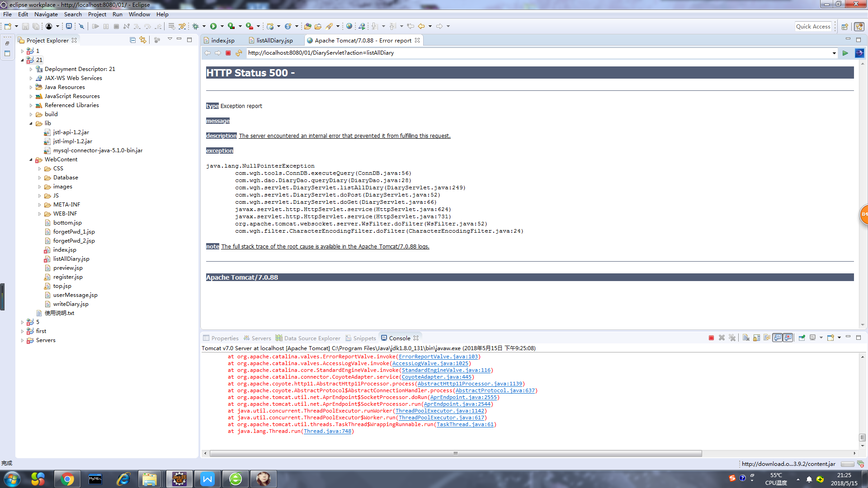Open CoyoteAdapter.java:445 stack trace link
The width and height of the screenshot is (868, 488).
[437, 377]
